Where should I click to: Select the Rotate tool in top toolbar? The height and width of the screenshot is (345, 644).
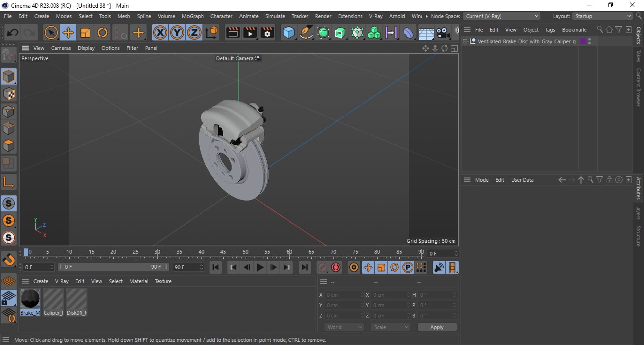(x=102, y=33)
